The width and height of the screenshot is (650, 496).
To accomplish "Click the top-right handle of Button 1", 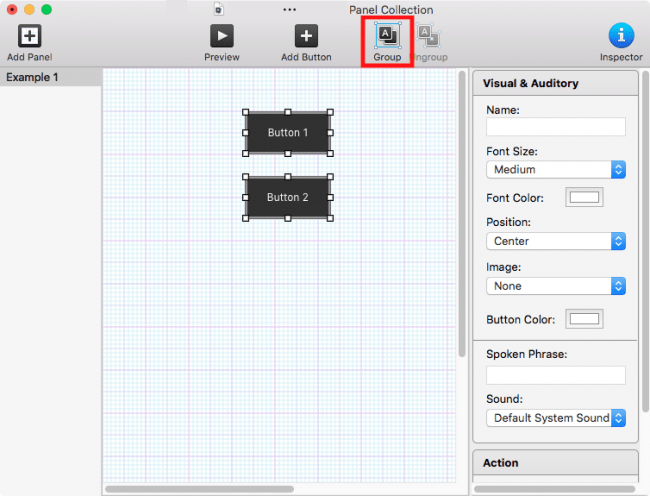I will tap(330, 112).
